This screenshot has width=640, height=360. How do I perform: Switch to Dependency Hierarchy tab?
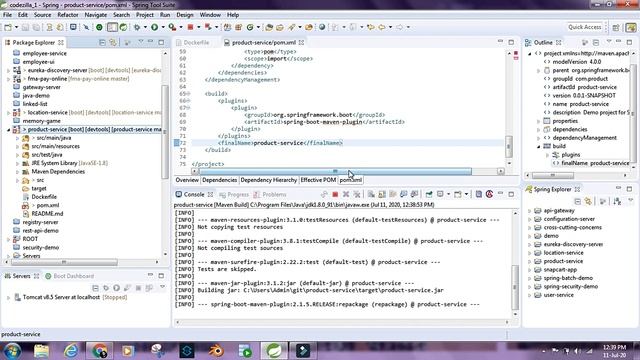pyautogui.click(x=269, y=180)
